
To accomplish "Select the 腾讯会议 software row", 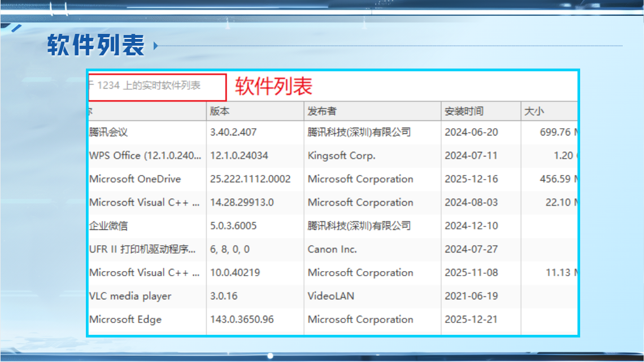I will pos(333,132).
